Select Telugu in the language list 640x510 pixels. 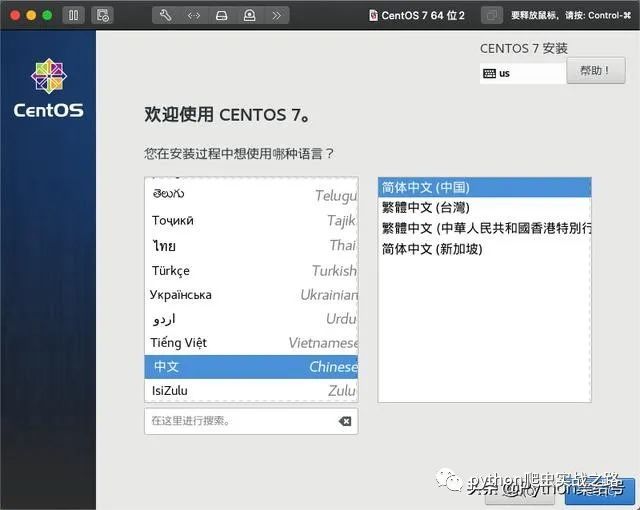251,195
